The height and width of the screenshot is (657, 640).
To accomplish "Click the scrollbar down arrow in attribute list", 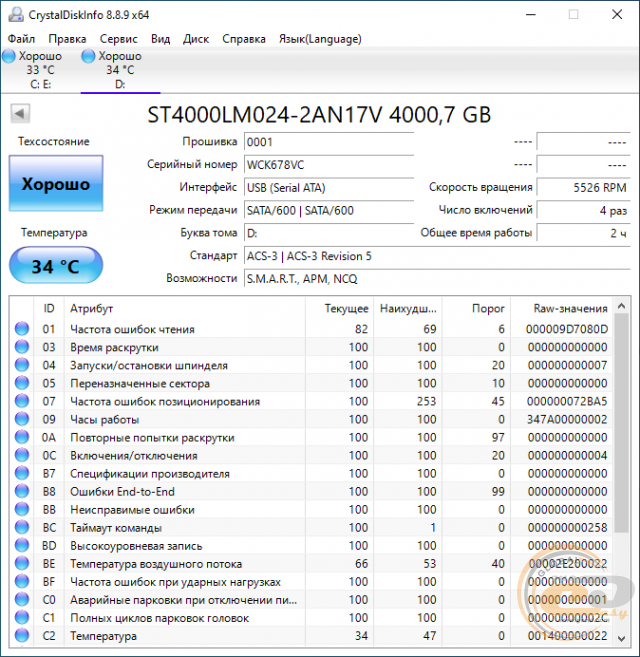I will 622,639.
